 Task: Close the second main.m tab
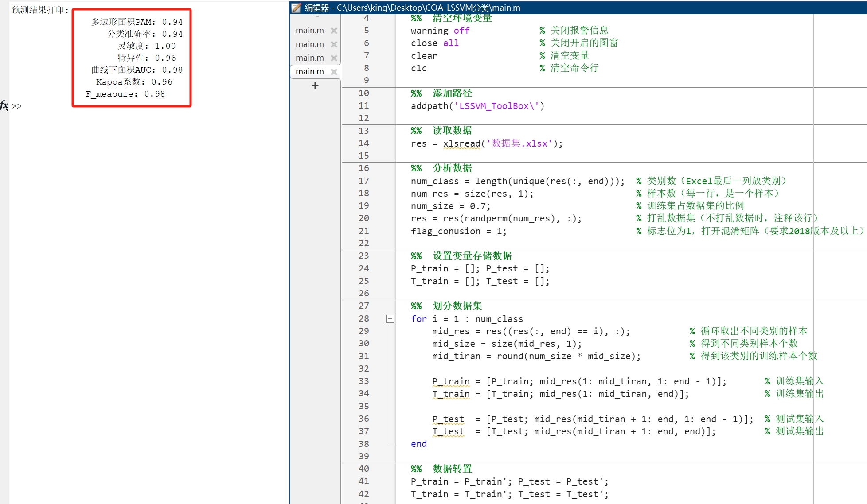point(334,44)
